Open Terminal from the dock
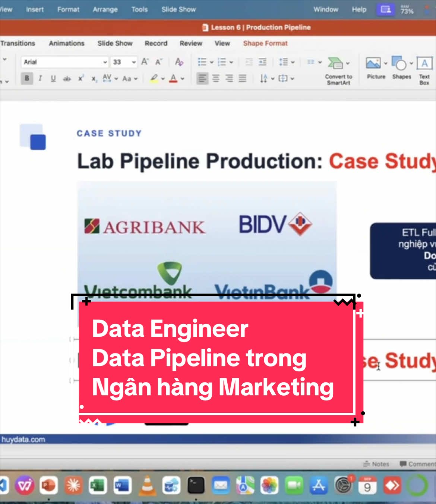Image resolution: width=436 pixels, height=504 pixels. coord(196,485)
